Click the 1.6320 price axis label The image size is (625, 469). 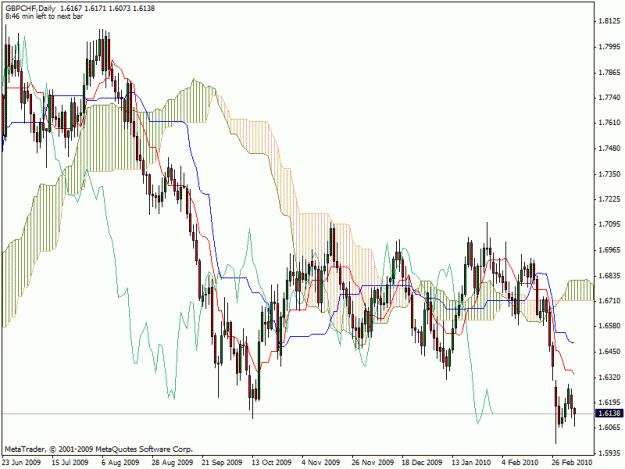610,377
